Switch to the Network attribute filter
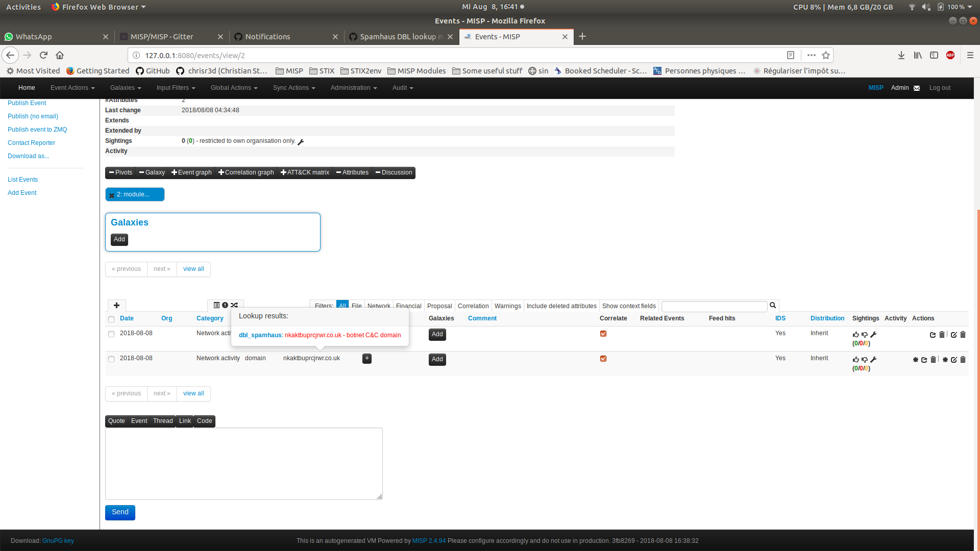980x551 pixels. pyautogui.click(x=379, y=306)
